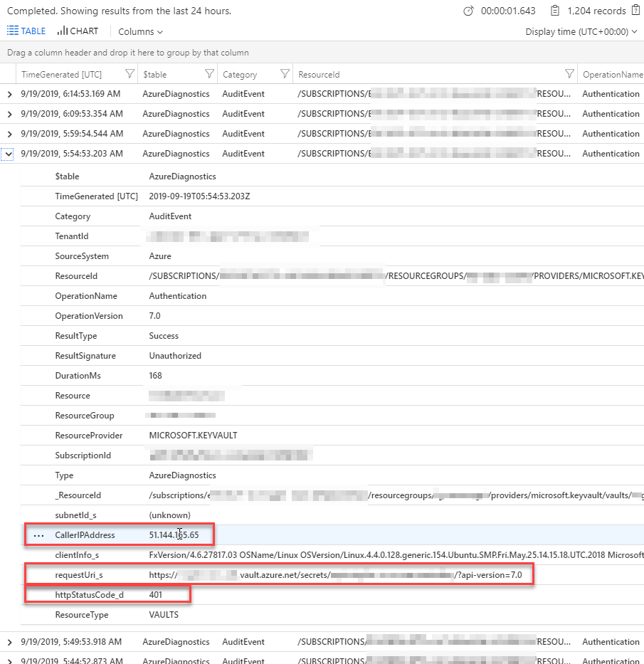Image resolution: width=644 pixels, height=664 pixels.
Task: Click the Category column filter funnel
Action: click(x=285, y=74)
